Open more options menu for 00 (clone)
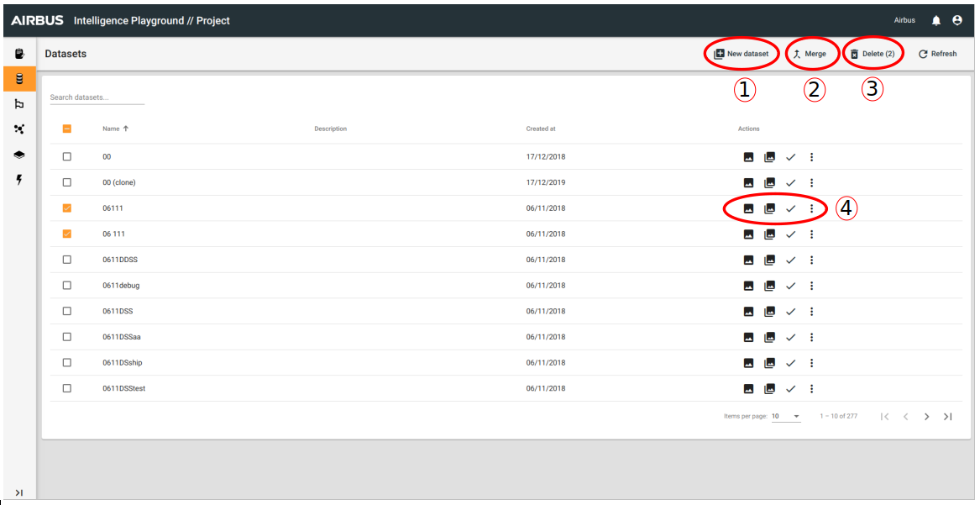 (811, 183)
